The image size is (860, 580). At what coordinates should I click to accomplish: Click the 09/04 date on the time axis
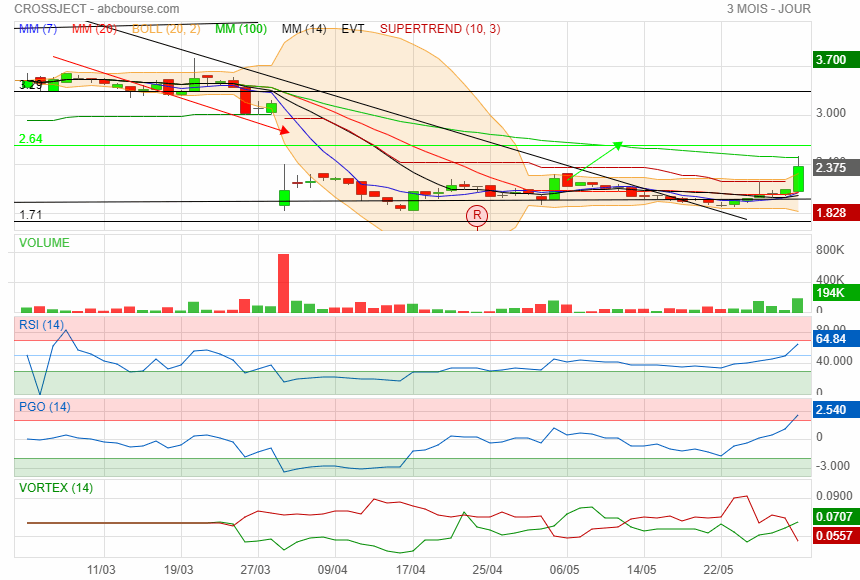[333, 569]
